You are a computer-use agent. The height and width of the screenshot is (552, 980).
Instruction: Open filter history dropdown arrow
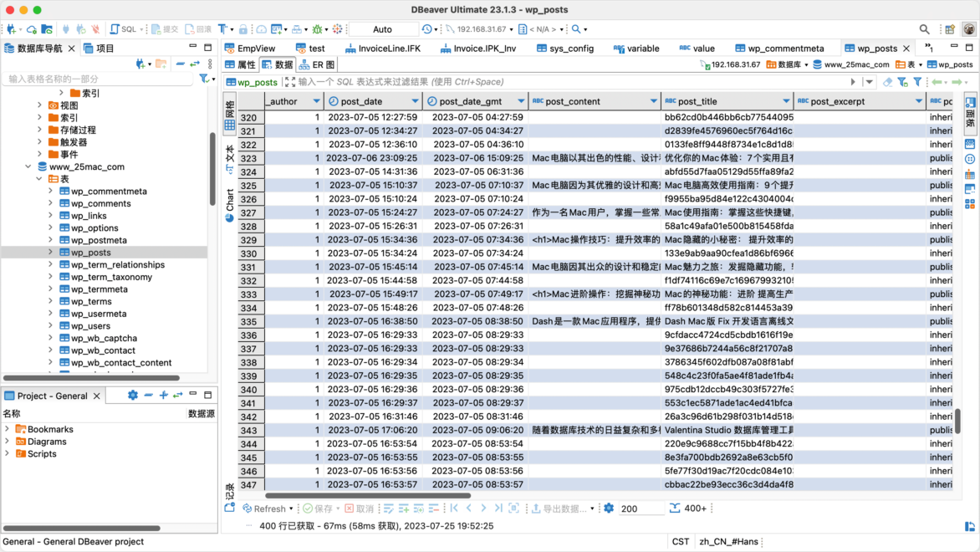(870, 82)
